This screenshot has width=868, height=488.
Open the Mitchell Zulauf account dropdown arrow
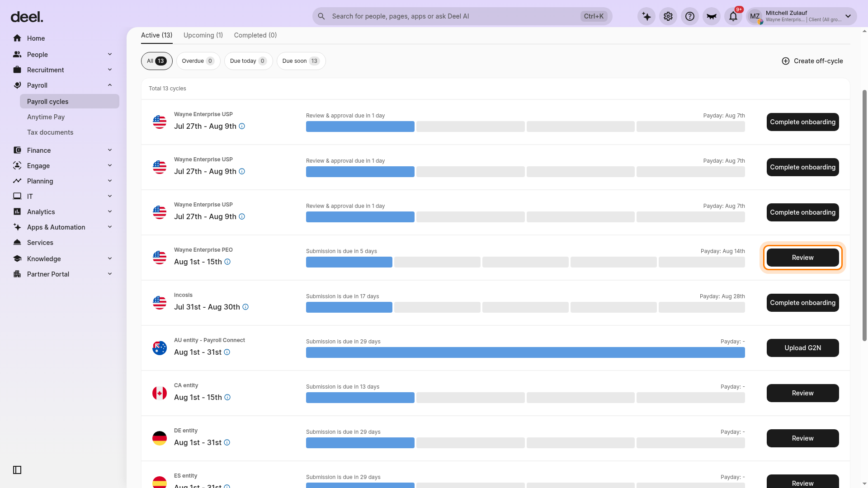[x=848, y=17]
